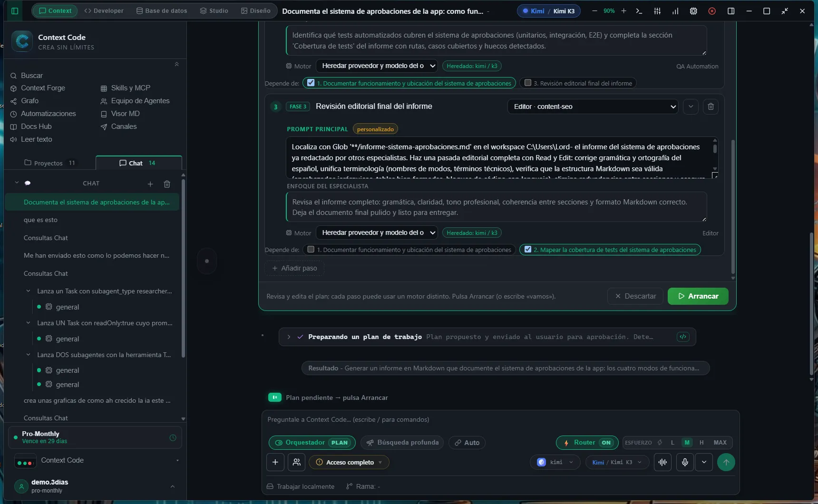
Task: Switch to the Developer tab
Action: 104,10
